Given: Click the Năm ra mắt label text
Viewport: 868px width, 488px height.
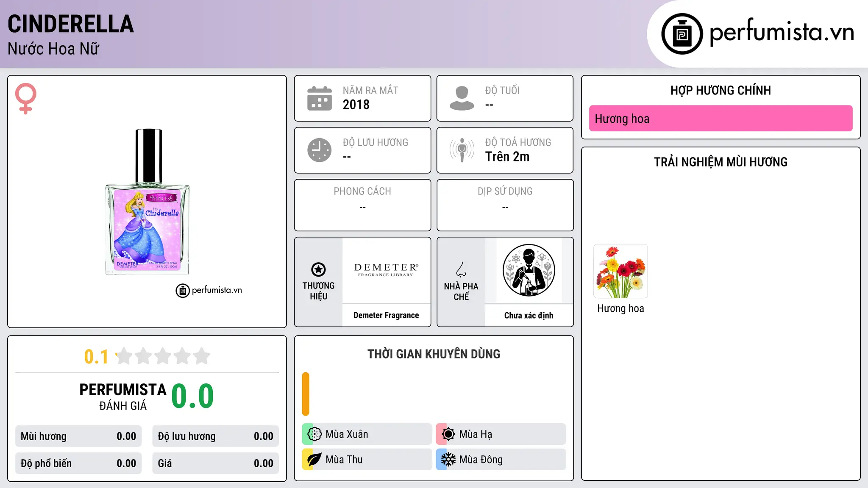Looking at the screenshot, I should 370,90.
